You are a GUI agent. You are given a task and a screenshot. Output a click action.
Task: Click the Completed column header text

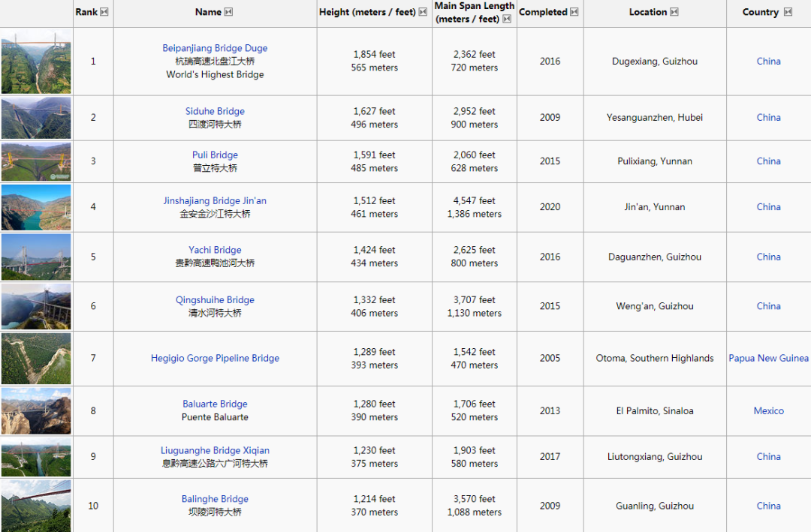pos(543,12)
